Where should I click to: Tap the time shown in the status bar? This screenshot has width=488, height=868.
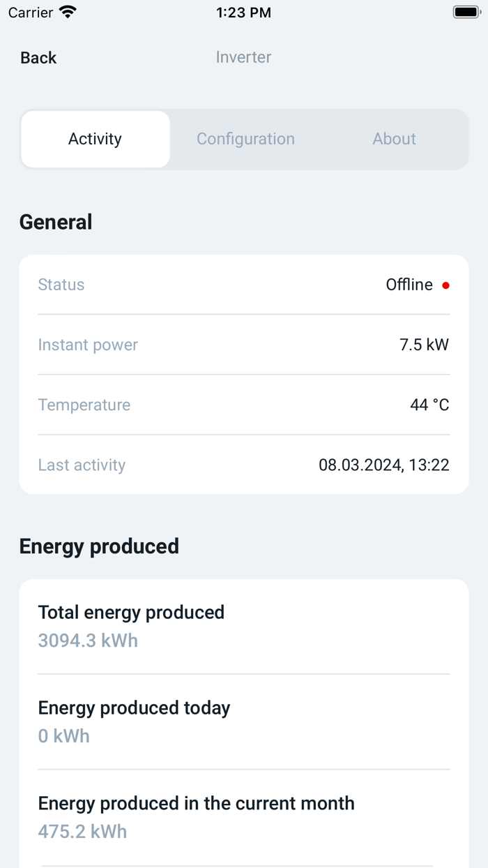click(243, 12)
